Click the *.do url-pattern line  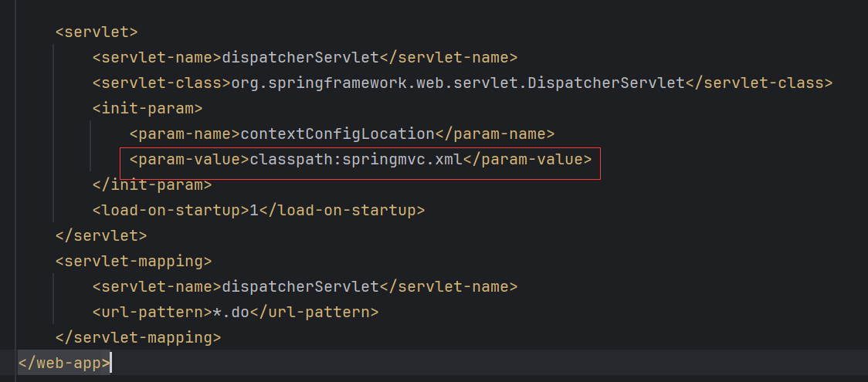pos(236,313)
